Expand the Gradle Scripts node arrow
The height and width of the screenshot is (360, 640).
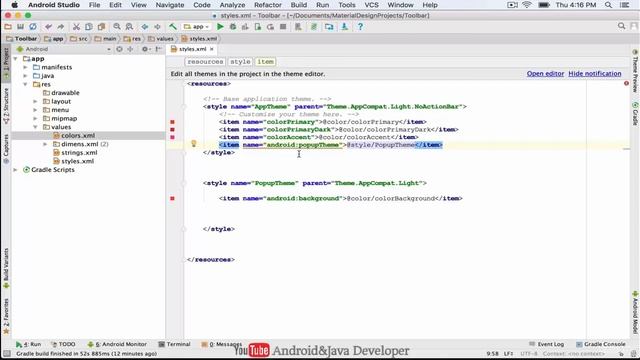coord(16,170)
